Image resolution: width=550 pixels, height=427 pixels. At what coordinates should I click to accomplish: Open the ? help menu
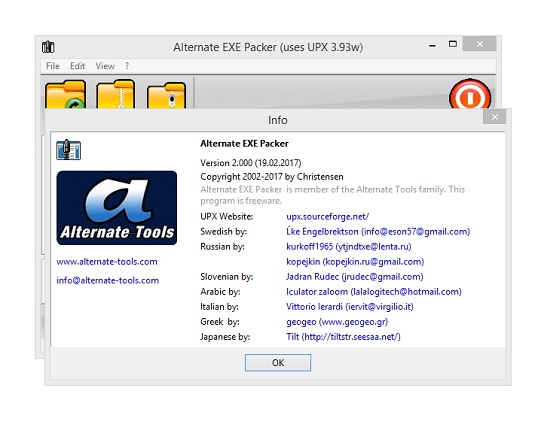pos(127,66)
